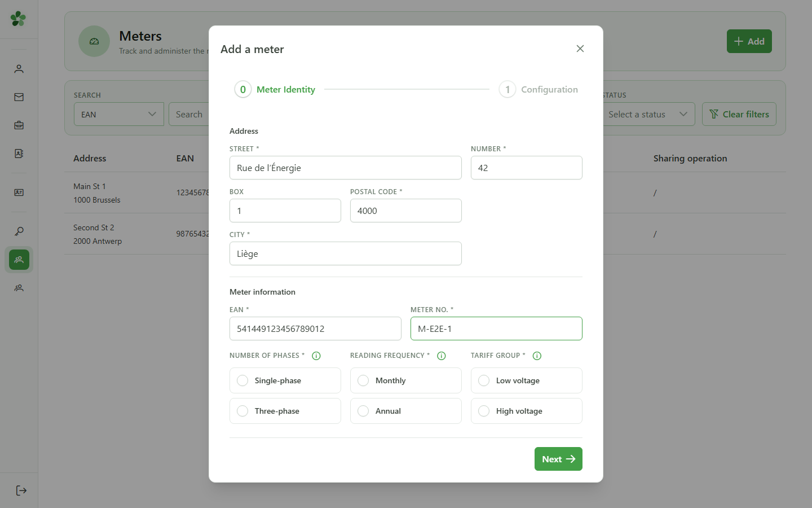Click the green clover app logo
This screenshot has height=508, width=812.
pos(19,19)
